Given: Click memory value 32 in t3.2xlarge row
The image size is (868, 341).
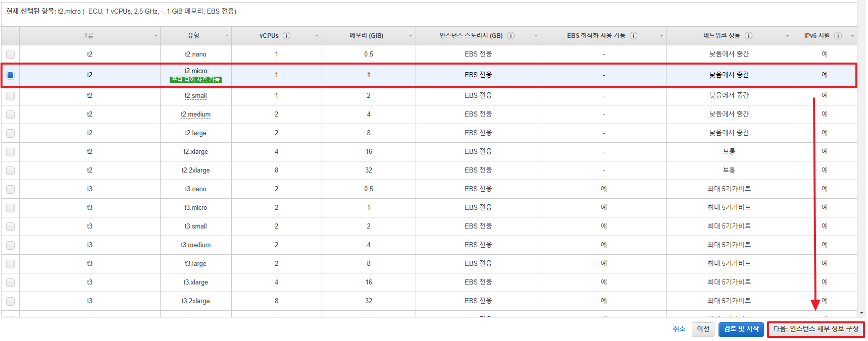Looking at the screenshot, I should 369,301.
